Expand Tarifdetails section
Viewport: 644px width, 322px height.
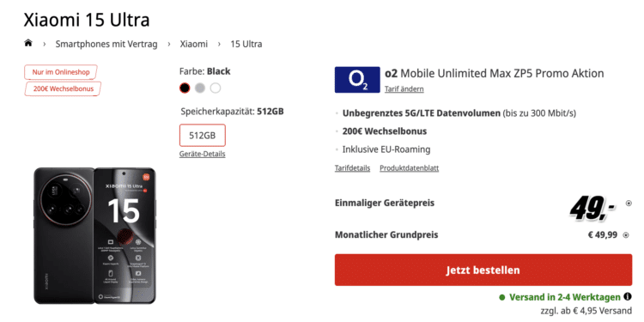pos(352,168)
